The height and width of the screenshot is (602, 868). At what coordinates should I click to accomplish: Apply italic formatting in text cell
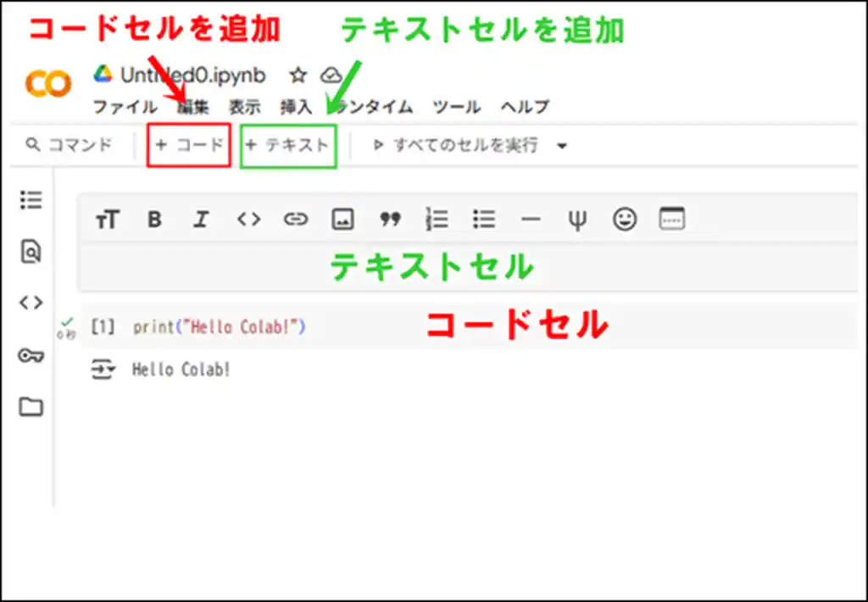[x=201, y=220]
